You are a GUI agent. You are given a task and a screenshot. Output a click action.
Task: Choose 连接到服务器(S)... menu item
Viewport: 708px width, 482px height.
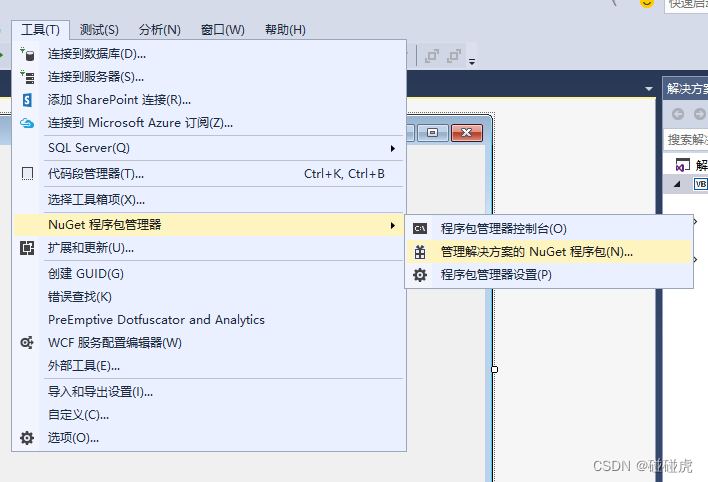[x=209, y=77]
